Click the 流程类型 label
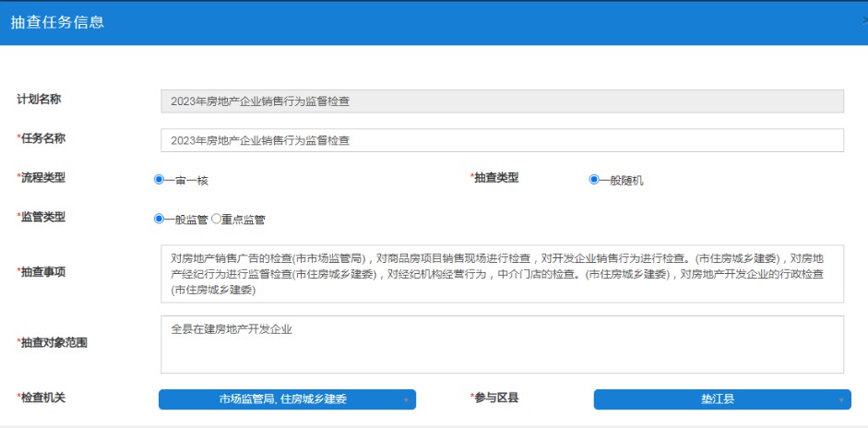The image size is (868, 428). (42, 178)
